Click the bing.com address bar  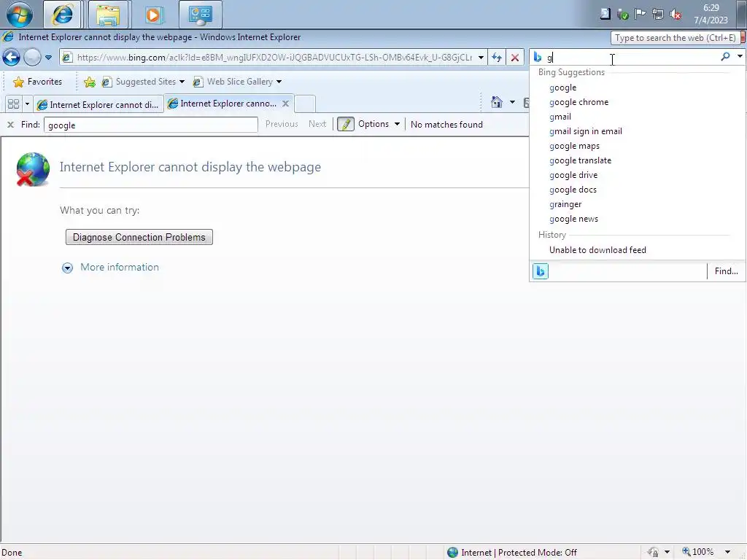(274, 58)
